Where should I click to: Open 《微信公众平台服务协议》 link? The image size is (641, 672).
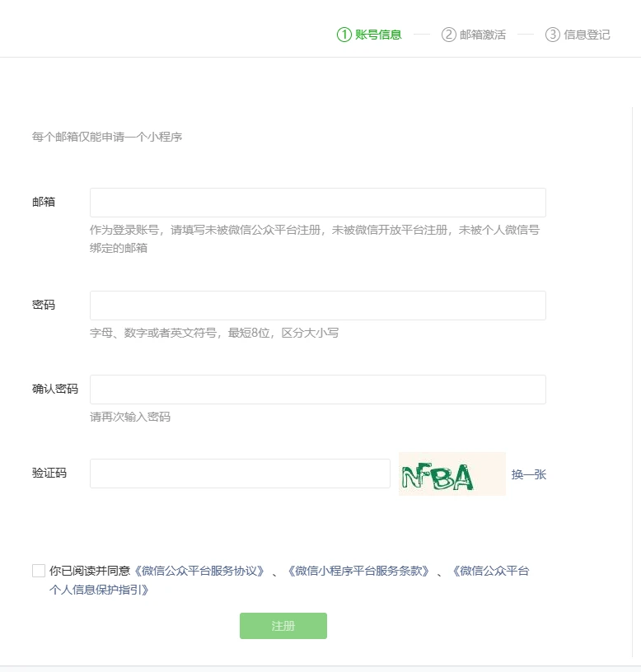coord(199,571)
